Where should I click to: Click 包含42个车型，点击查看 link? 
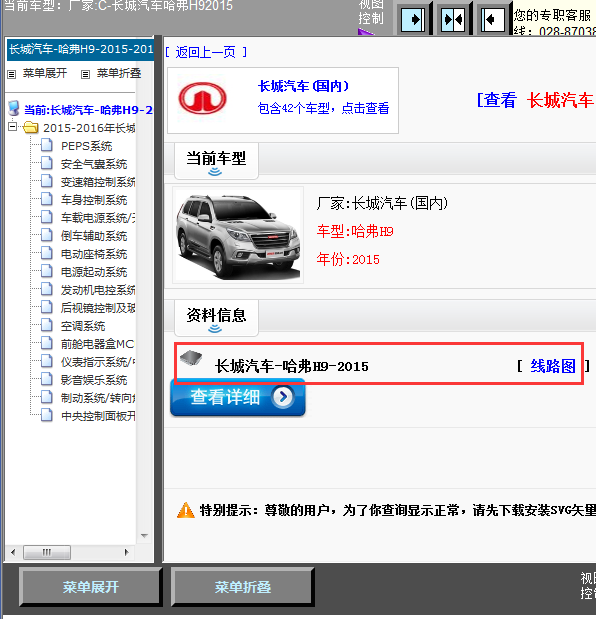tap(323, 108)
